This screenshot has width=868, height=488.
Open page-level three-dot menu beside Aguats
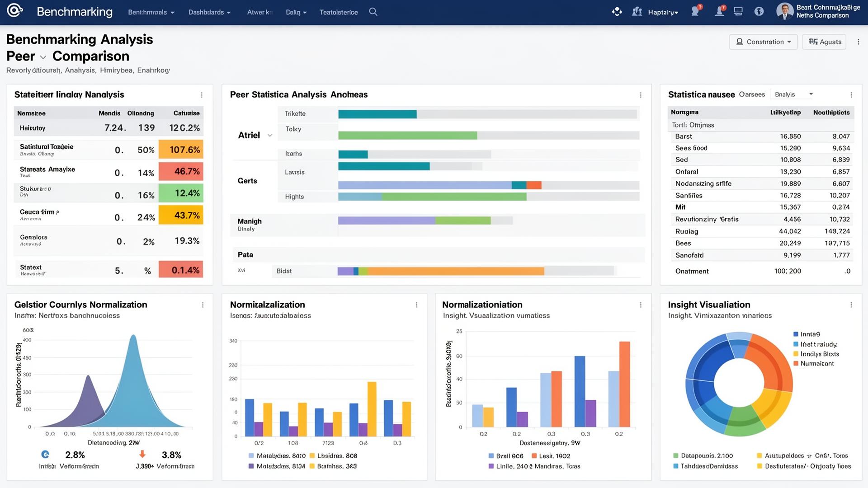tap(859, 42)
